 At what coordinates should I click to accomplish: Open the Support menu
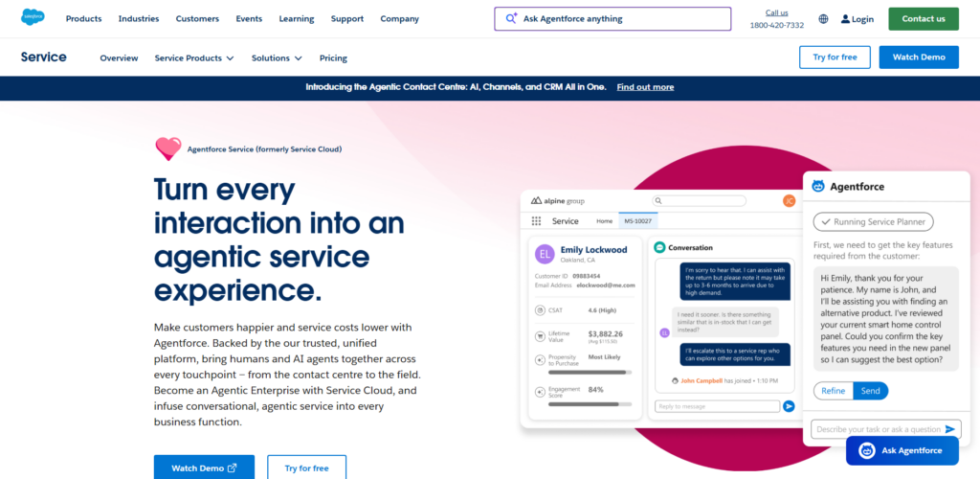coord(347,19)
